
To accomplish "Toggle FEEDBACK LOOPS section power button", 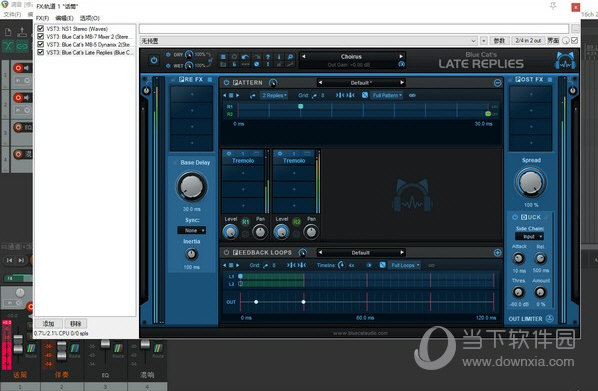I will coord(227,253).
